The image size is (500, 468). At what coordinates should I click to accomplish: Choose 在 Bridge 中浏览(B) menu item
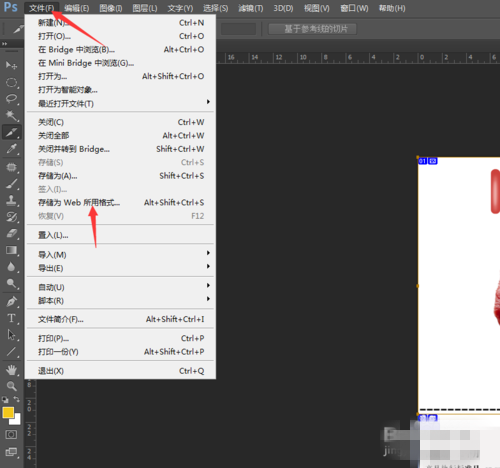(x=120, y=50)
